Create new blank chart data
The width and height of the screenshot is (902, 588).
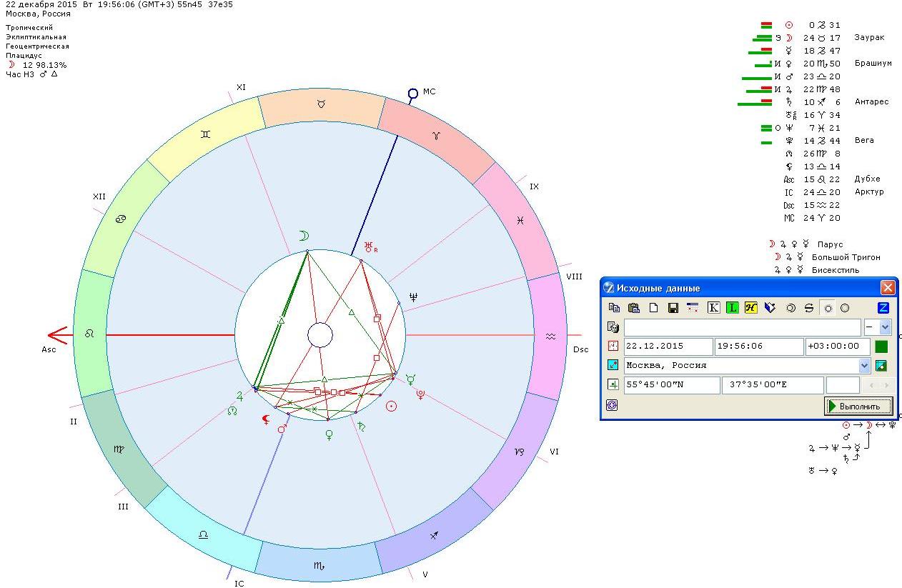(653, 308)
